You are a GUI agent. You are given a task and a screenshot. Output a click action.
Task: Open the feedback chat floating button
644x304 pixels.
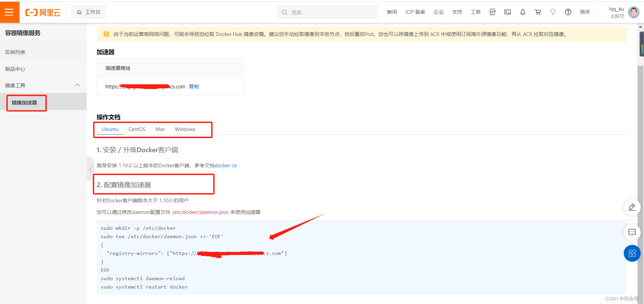[x=632, y=232]
